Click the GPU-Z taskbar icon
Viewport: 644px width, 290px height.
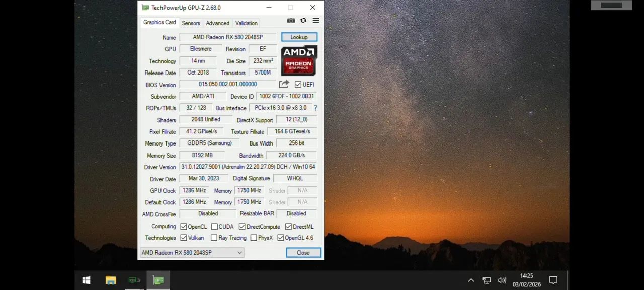click(158, 280)
